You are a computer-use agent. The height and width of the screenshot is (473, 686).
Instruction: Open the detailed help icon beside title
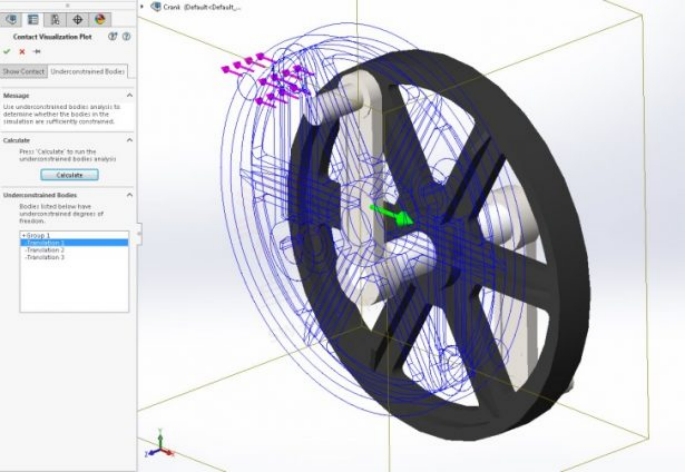(x=113, y=37)
